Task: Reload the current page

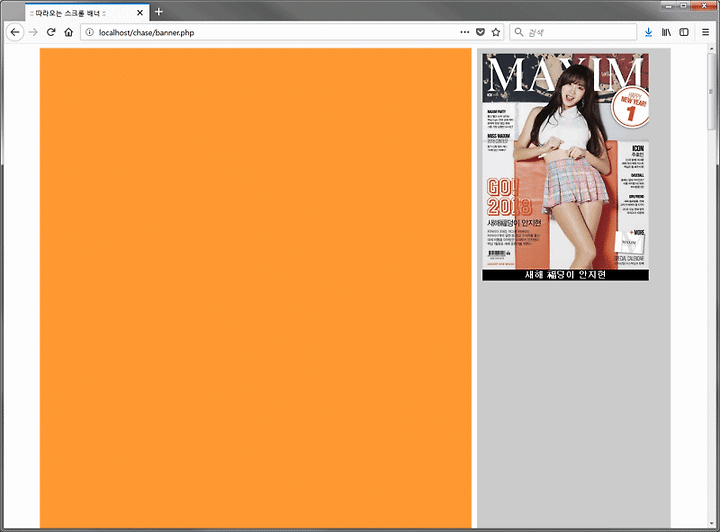Action: point(51,32)
